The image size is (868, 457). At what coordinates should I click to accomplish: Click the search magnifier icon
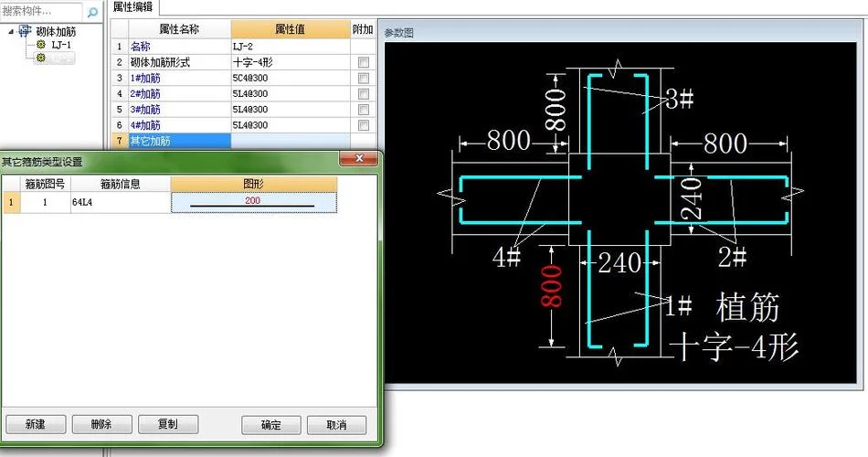tap(92, 12)
